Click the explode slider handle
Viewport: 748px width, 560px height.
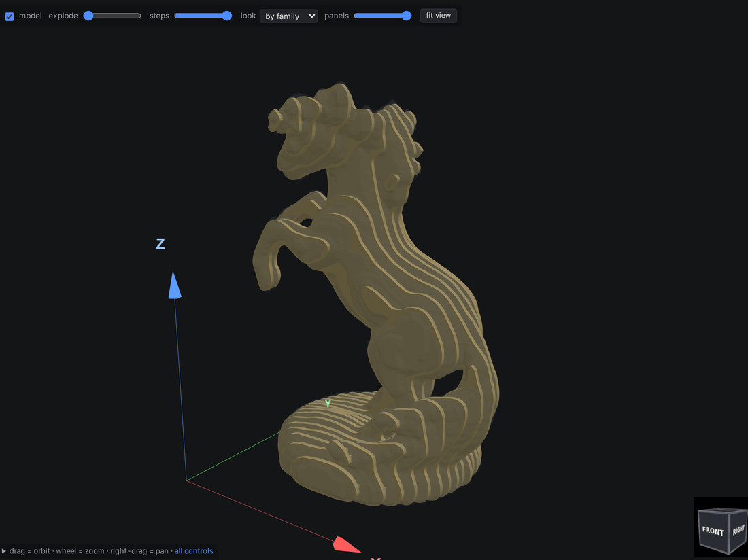[88, 16]
